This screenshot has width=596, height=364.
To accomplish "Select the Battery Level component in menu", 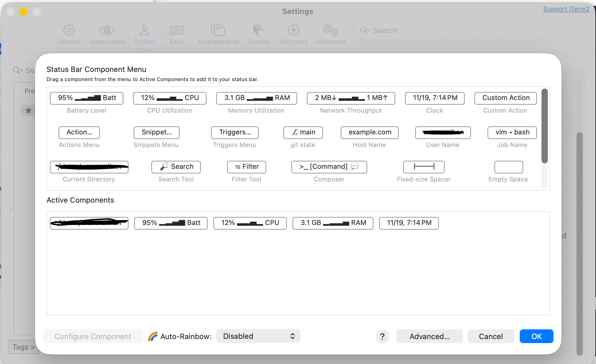I will pyautogui.click(x=86, y=98).
